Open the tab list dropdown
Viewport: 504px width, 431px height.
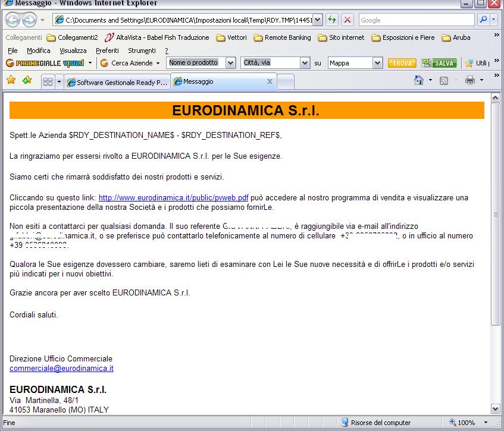click(x=59, y=82)
